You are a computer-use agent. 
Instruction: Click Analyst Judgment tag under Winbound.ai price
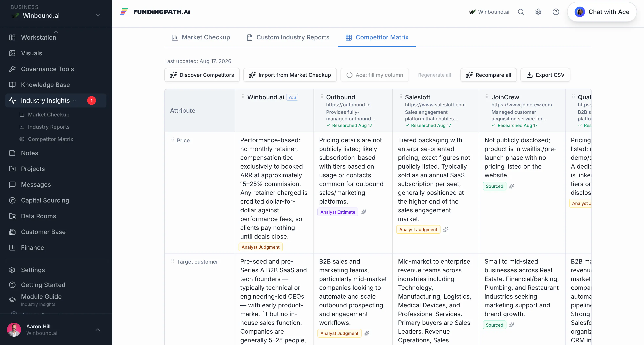260,247
